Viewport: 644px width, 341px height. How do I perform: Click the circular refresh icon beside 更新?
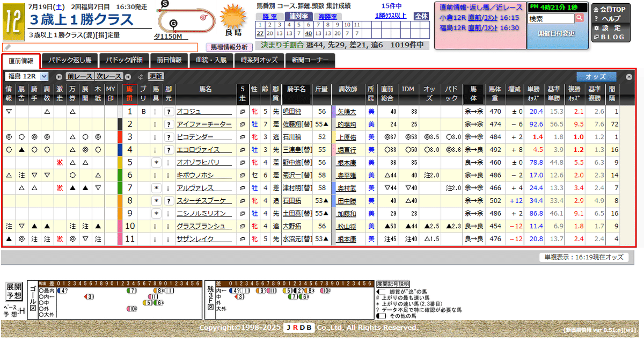(140, 77)
